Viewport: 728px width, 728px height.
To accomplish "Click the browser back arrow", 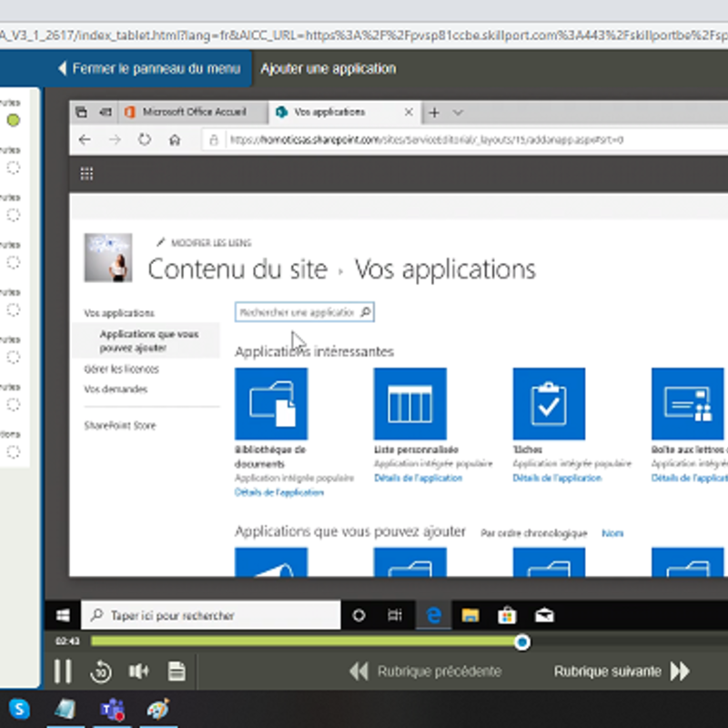I will [x=85, y=140].
